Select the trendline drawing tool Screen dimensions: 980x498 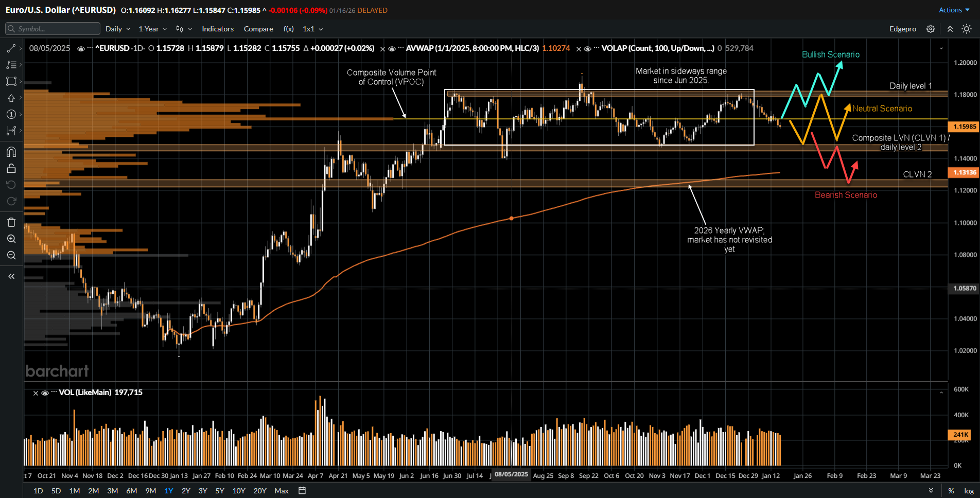click(11, 47)
